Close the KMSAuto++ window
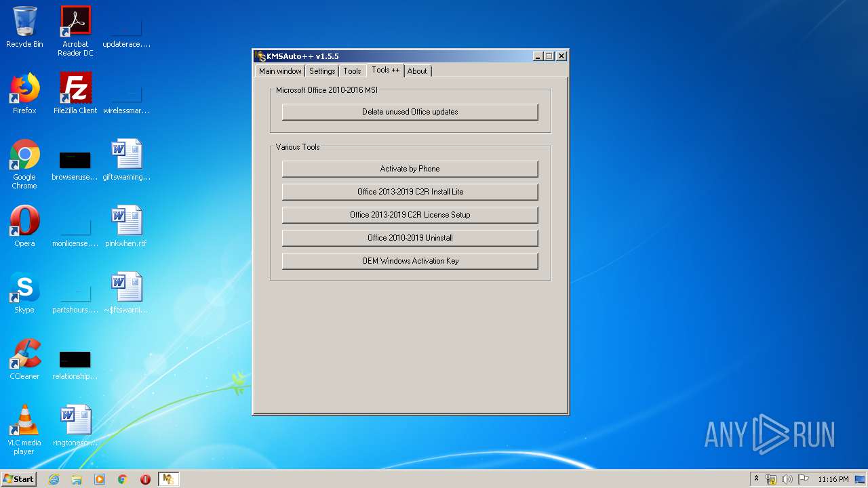 pos(561,56)
